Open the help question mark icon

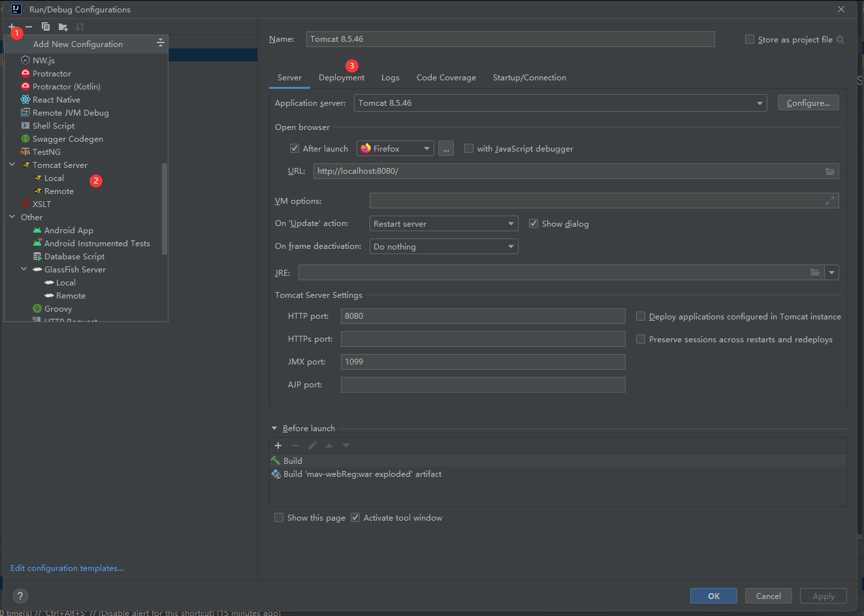click(20, 596)
